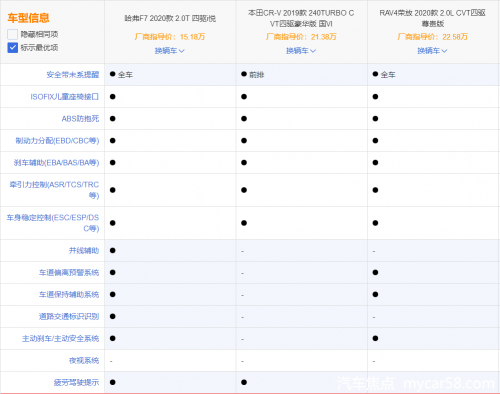500x394 pixels.
Task: Enable the 隐藏相同项 checkbox
Action: pyautogui.click(x=12, y=34)
